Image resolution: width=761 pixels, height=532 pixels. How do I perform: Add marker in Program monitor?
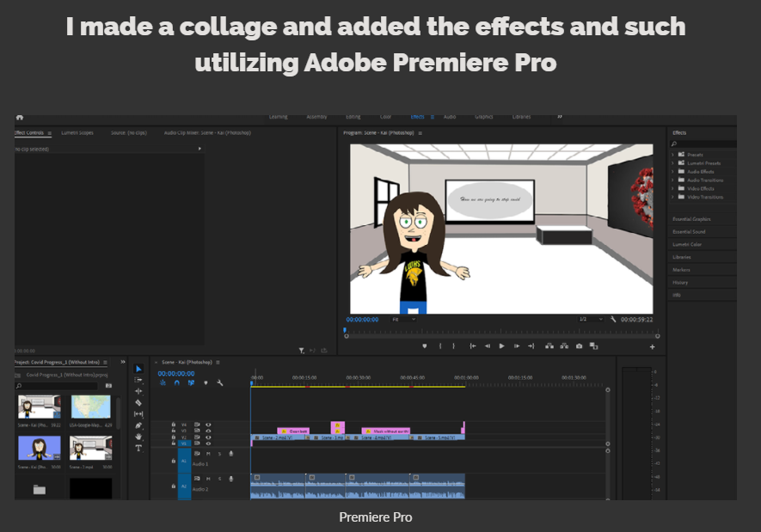(425, 346)
